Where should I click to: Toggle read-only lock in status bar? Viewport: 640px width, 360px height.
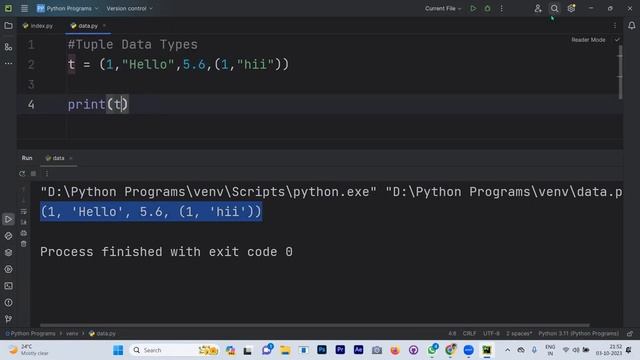pos(630,333)
